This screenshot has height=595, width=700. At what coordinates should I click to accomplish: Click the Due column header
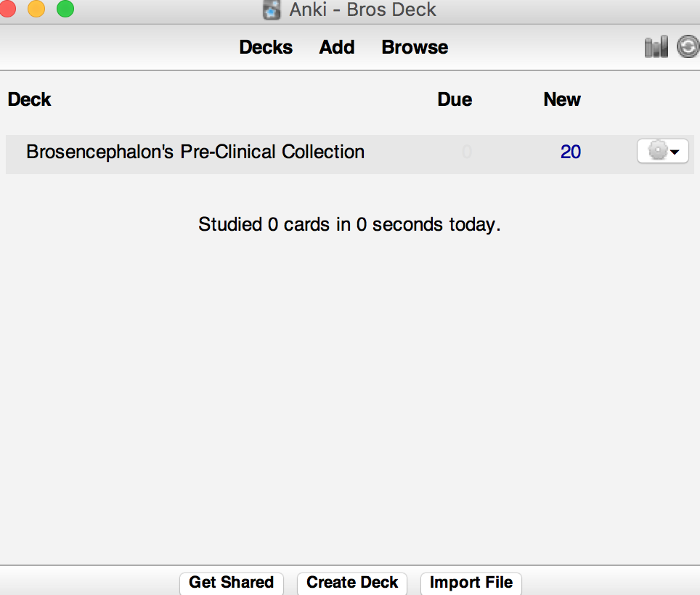click(x=455, y=99)
